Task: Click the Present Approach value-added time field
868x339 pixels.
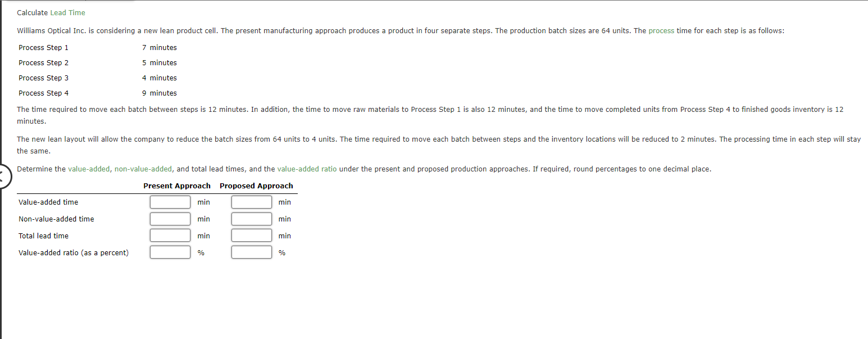Action: point(170,202)
